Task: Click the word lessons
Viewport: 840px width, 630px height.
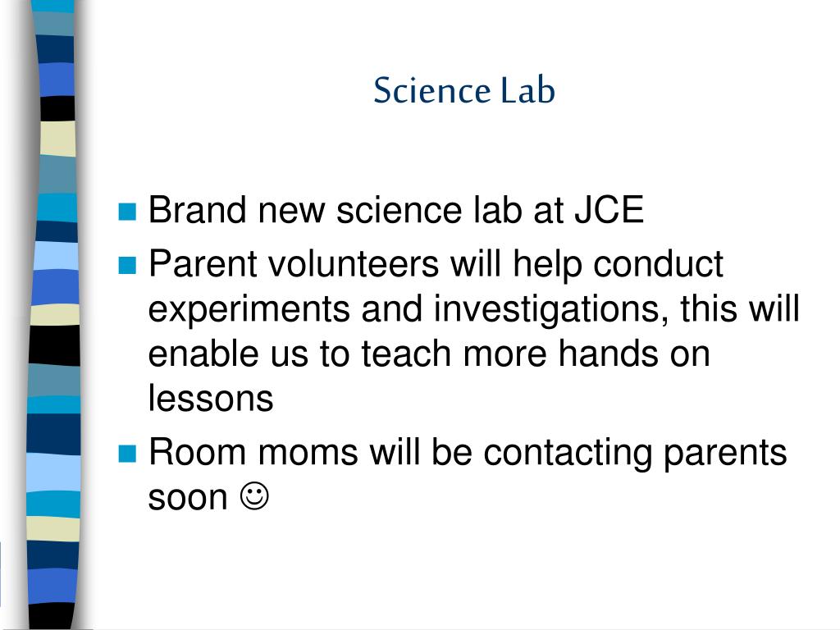Action: tap(211, 398)
